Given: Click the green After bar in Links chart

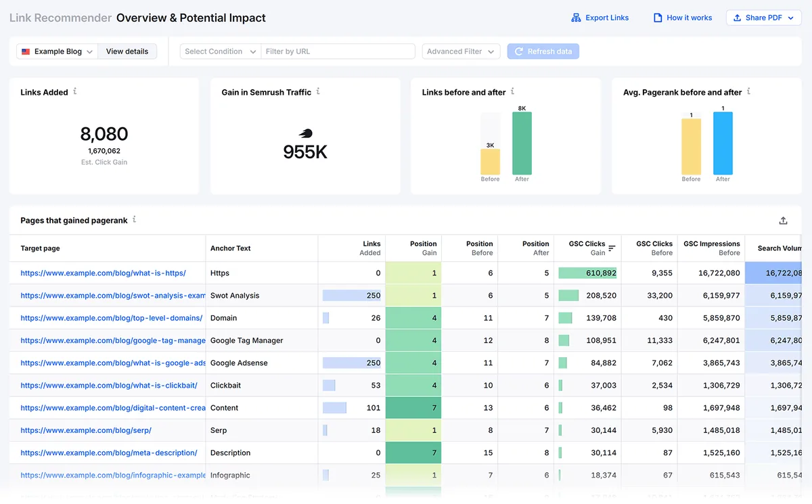Looking at the screenshot, I should point(522,143).
